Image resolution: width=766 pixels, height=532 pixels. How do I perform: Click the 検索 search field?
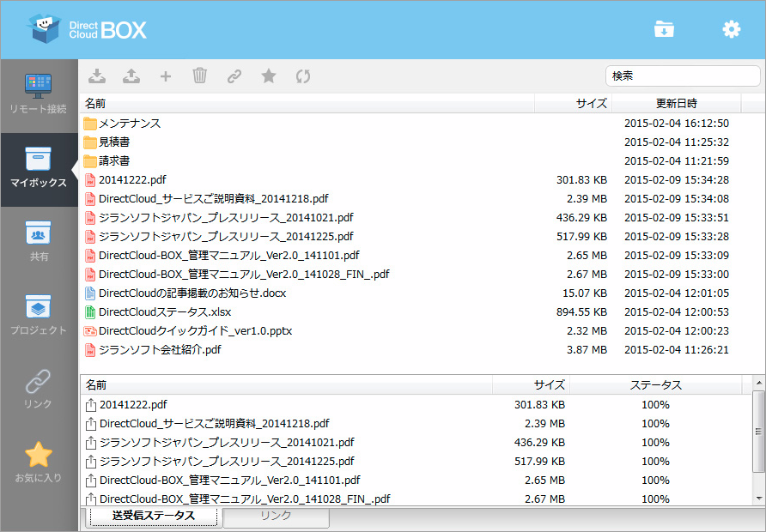(683, 76)
